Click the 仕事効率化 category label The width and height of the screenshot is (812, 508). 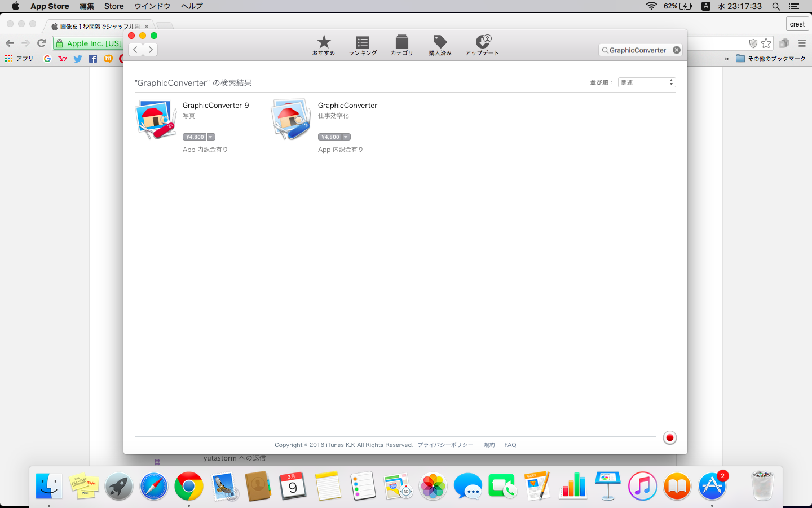(x=333, y=116)
